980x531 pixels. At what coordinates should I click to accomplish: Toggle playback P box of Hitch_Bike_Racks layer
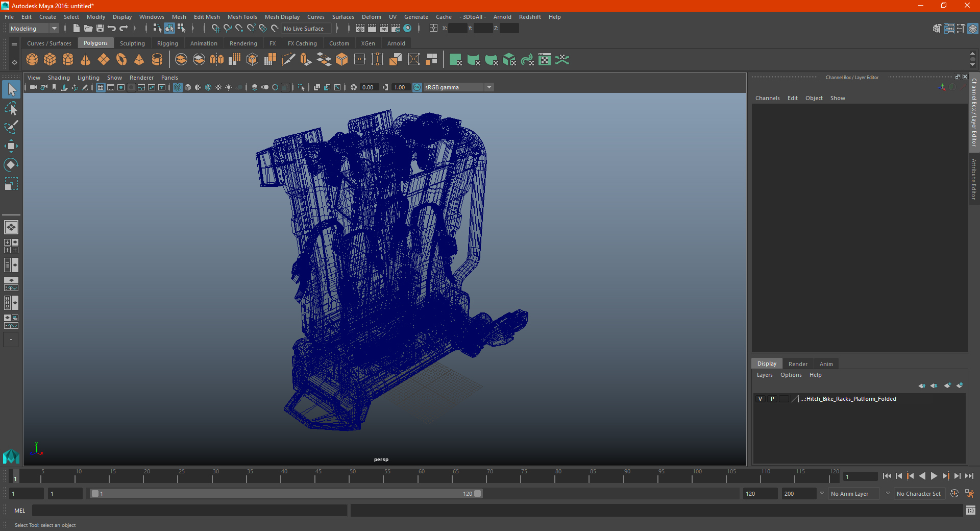click(772, 399)
